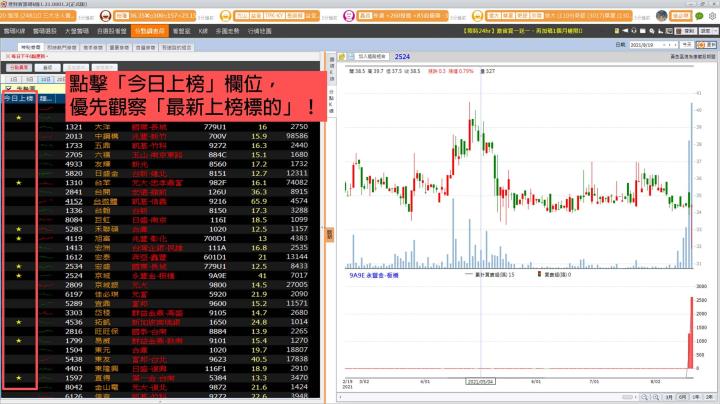Open the 大盤籌碼 tab

(x=77, y=31)
